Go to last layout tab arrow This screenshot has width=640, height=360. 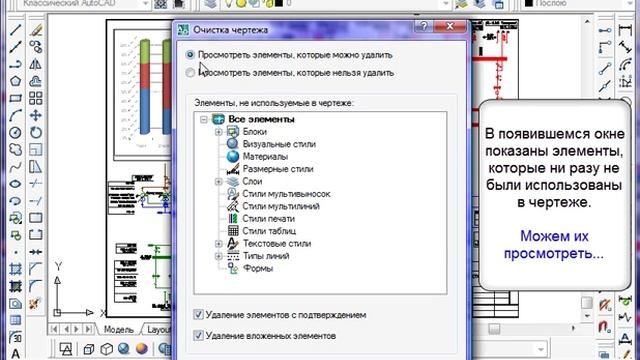coord(88,329)
